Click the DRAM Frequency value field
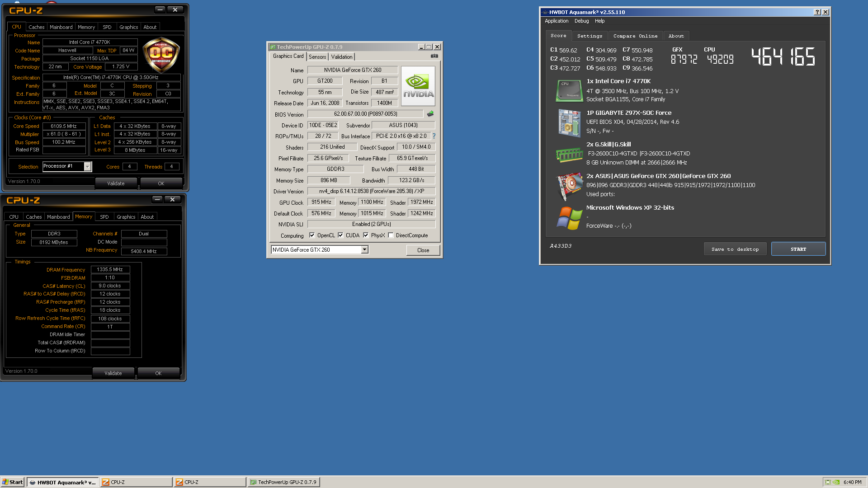Image resolution: width=868 pixels, height=488 pixels. tap(110, 269)
